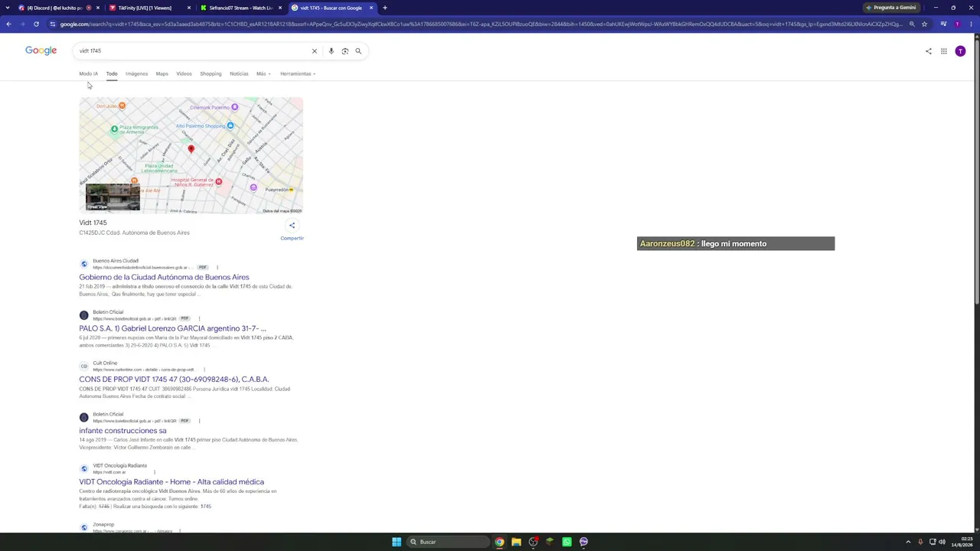Open the PALO S.A. Gabriel Lorenzo GARCIA result
This screenshot has width=980, height=551.
pos(172,328)
